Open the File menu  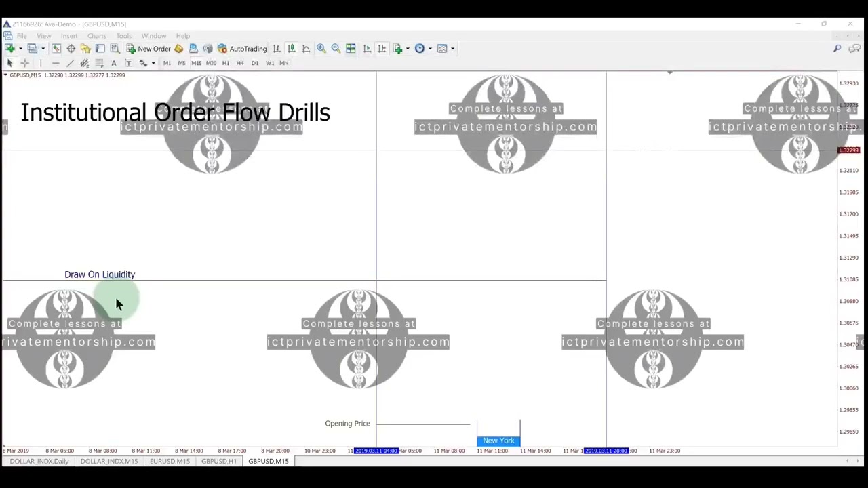click(22, 36)
